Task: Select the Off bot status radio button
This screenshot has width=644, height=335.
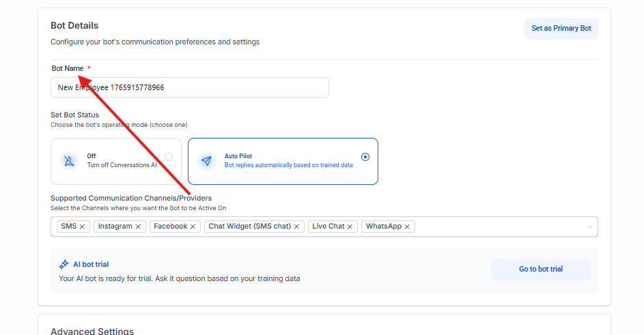Action: 169,157
